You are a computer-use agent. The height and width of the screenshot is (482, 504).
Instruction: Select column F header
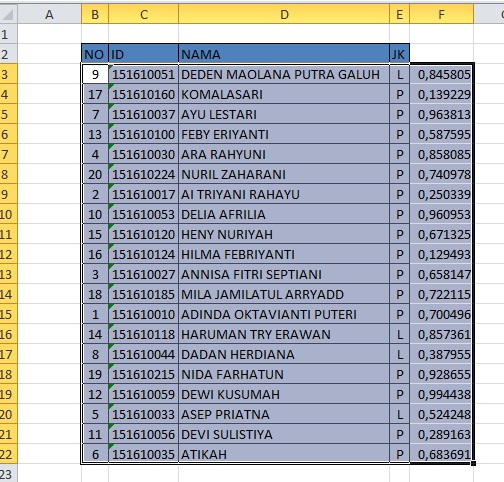pos(441,15)
